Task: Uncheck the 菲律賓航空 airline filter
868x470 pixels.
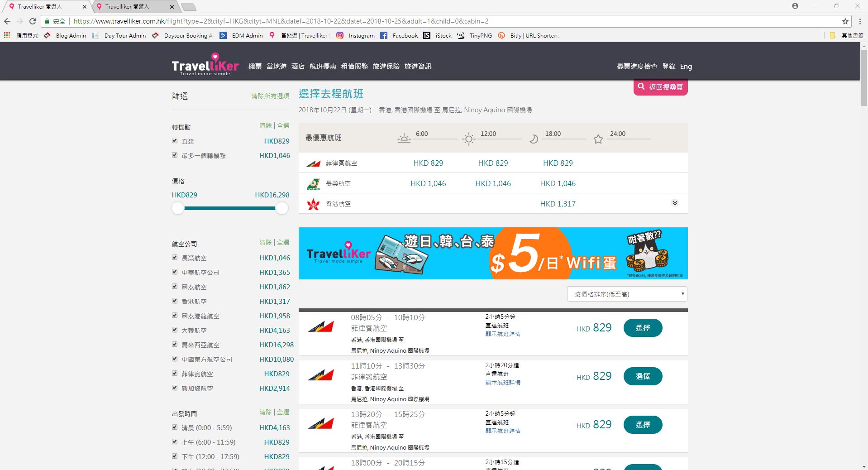Action: (175, 374)
